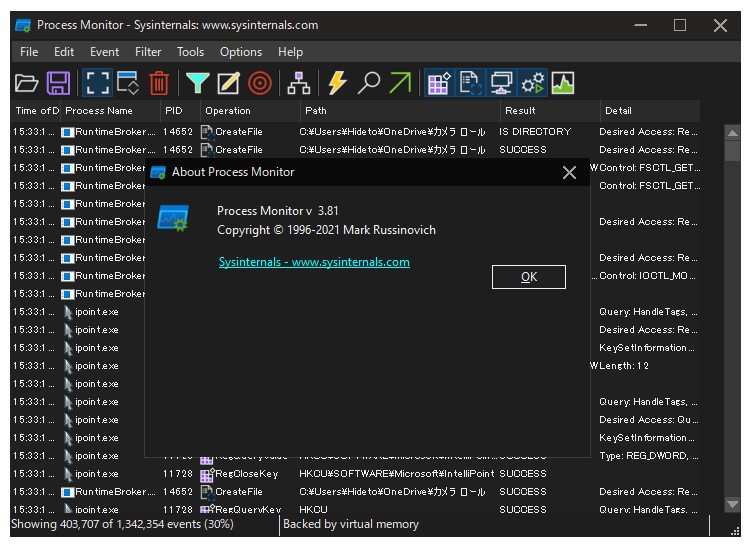Image resolution: width=752 pixels, height=547 pixels.
Task: Click the RegQueryKey operation in last row
Action: click(x=247, y=509)
